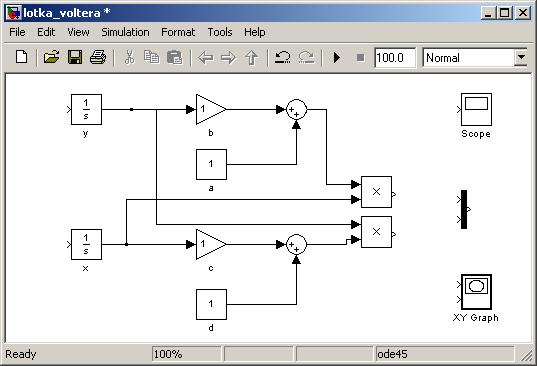Go up to parent system arrow
537x366 pixels.
(x=252, y=58)
